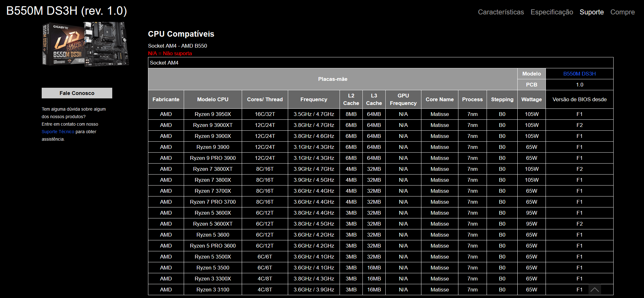Click the Wattage column header

(531, 99)
